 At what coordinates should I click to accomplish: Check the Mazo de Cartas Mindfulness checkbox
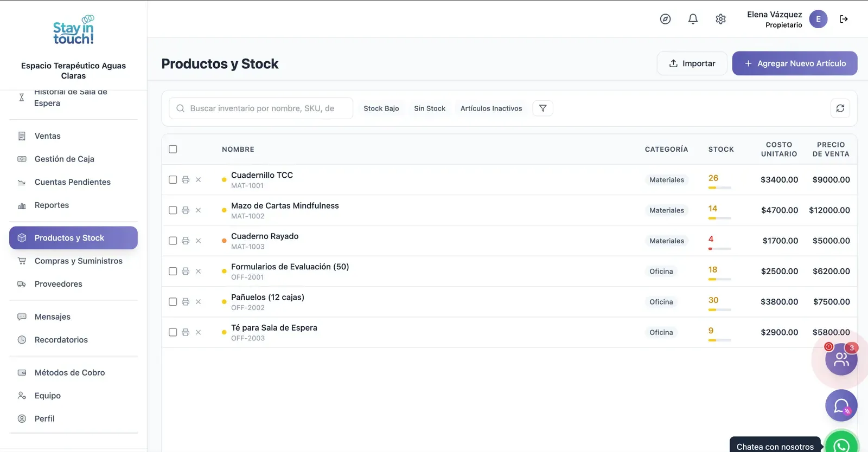coord(173,210)
